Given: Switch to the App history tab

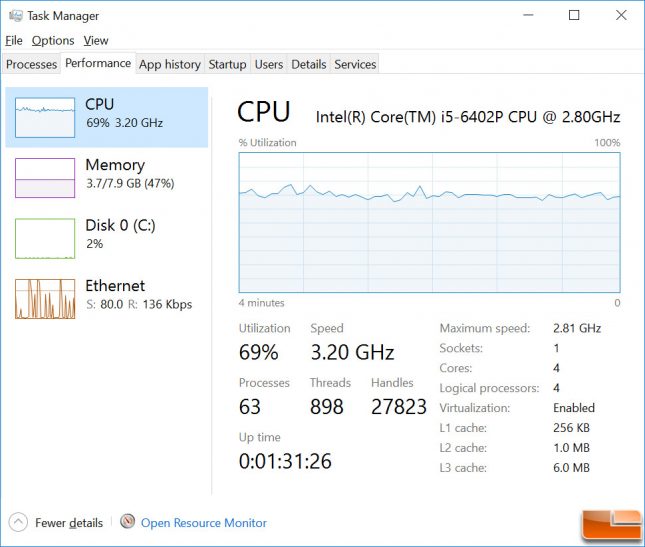Looking at the screenshot, I should 169,64.
